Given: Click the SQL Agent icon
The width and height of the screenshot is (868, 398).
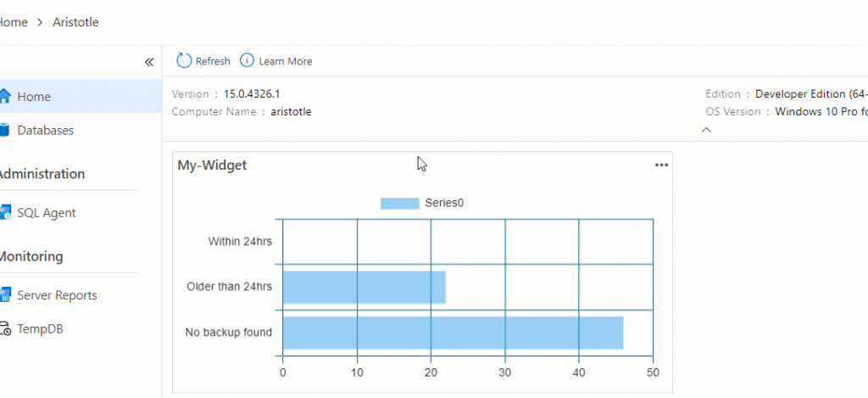Looking at the screenshot, I should pyautogui.click(x=4, y=213).
